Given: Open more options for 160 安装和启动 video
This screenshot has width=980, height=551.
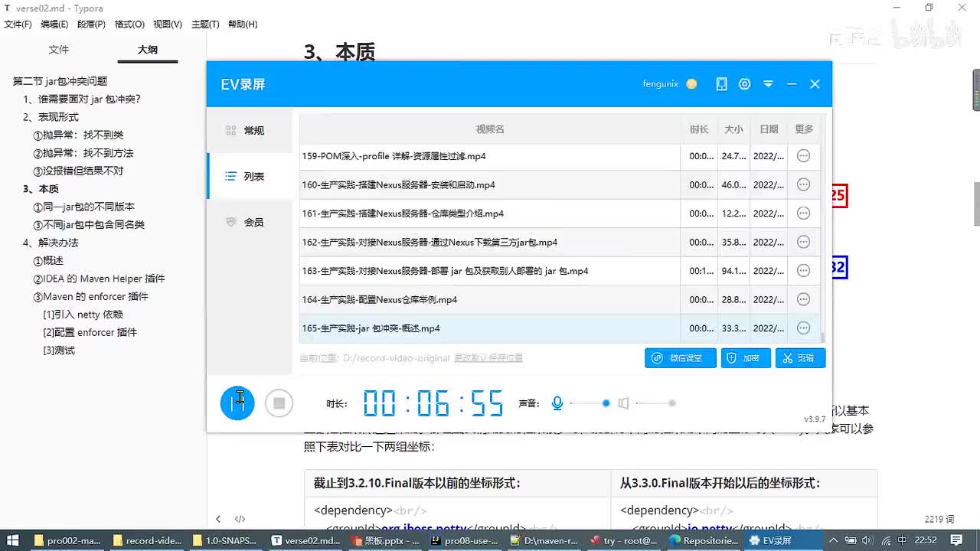Looking at the screenshot, I should pos(803,184).
